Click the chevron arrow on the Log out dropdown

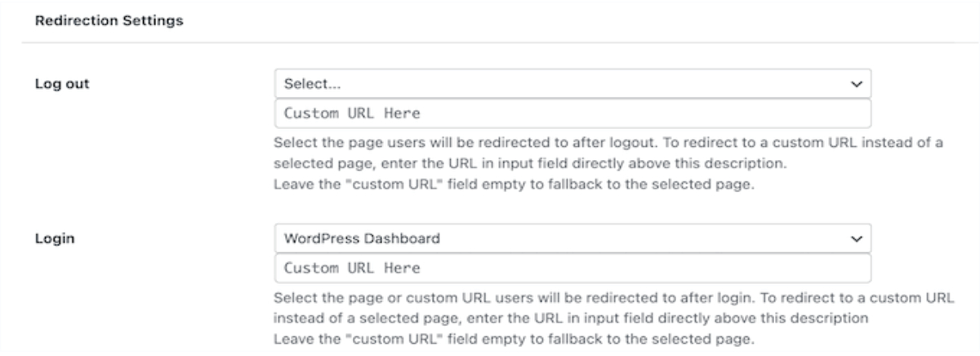coord(856,84)
